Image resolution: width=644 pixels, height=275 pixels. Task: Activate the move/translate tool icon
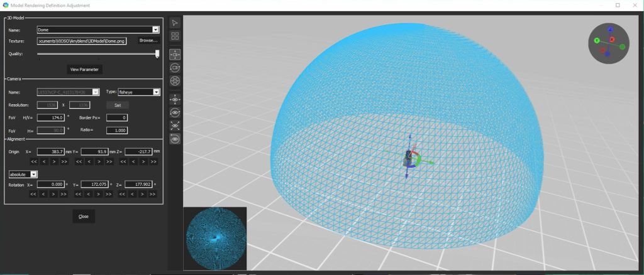[x=175, y=54]
